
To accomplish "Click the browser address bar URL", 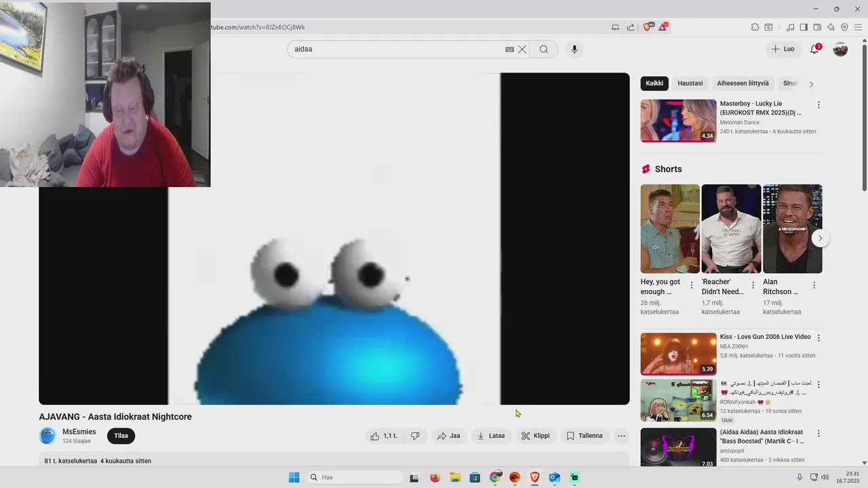I will click(258, 27).
